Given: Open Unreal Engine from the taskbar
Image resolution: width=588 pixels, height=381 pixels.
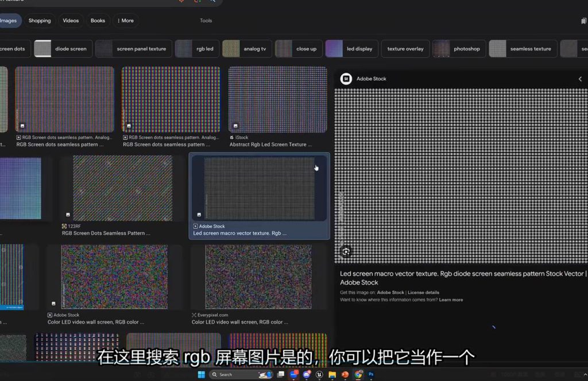Looking at the screenshot, I should 319,375.
